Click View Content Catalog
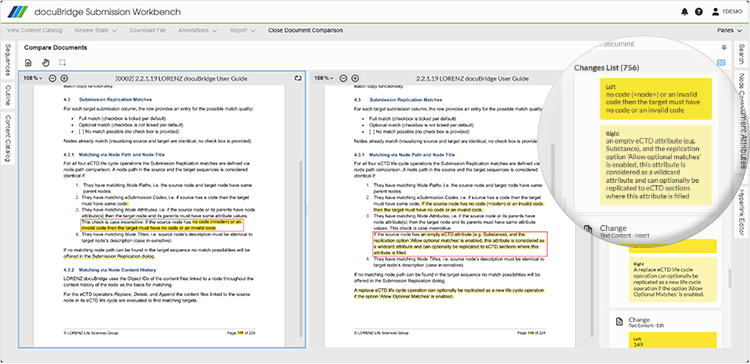The width and height of the screenshot is (750, 364). pos(34,30)
